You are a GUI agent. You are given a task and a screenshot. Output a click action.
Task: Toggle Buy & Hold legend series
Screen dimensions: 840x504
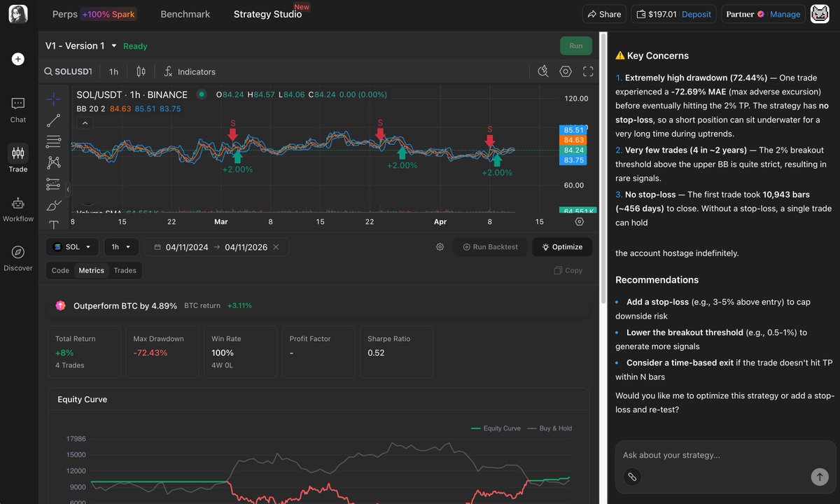pyautogui.click(x=549, y=428)
